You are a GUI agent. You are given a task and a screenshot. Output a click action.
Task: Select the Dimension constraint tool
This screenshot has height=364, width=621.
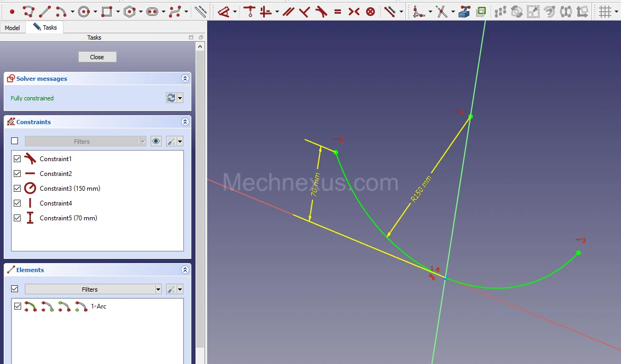pyautogui.click(x=224, y=12)
